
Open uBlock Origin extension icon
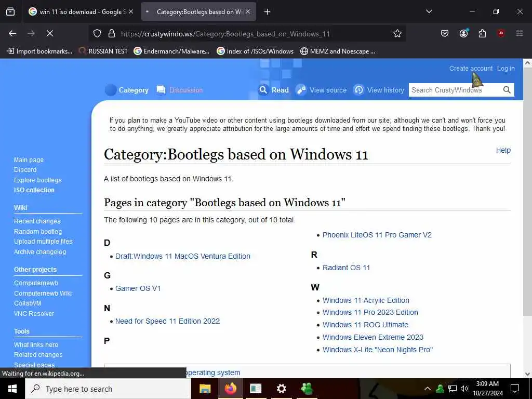[500, 33]
